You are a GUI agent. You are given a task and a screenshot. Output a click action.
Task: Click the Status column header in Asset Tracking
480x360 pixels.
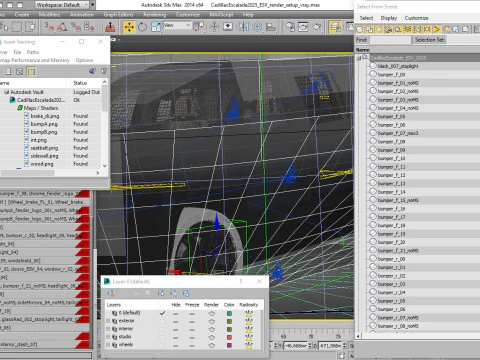[86, 83]
